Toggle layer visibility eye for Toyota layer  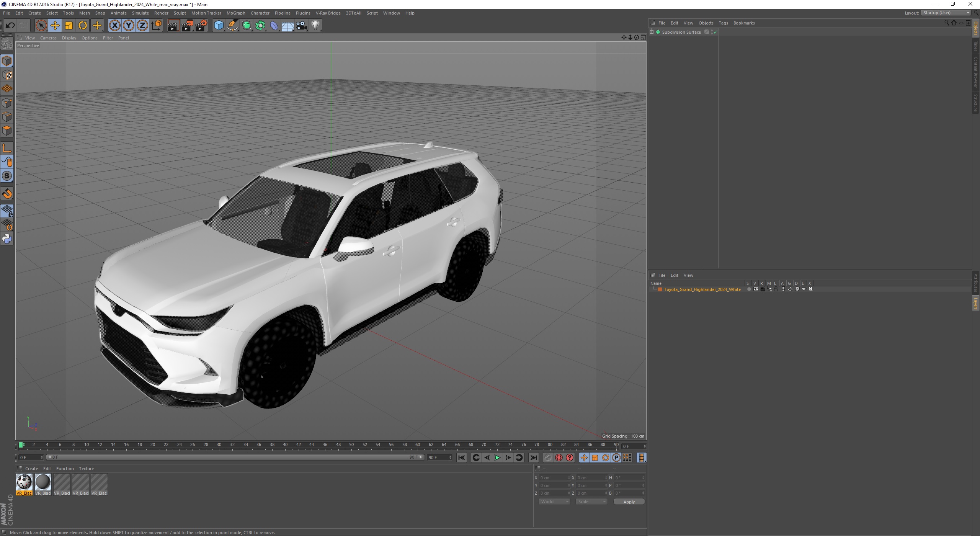pos(756,289)
